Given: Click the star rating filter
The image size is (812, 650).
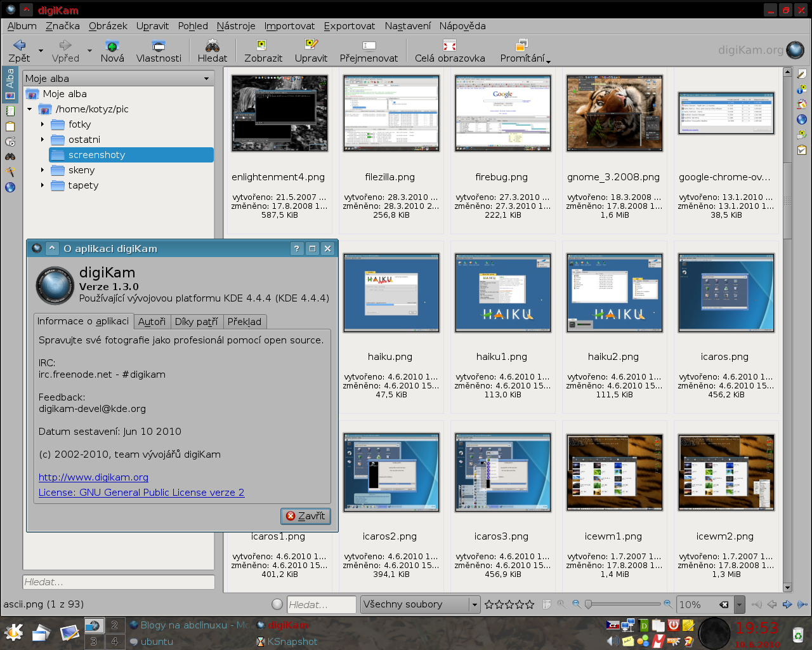Looking at the screenshot, I should point(509,604).
